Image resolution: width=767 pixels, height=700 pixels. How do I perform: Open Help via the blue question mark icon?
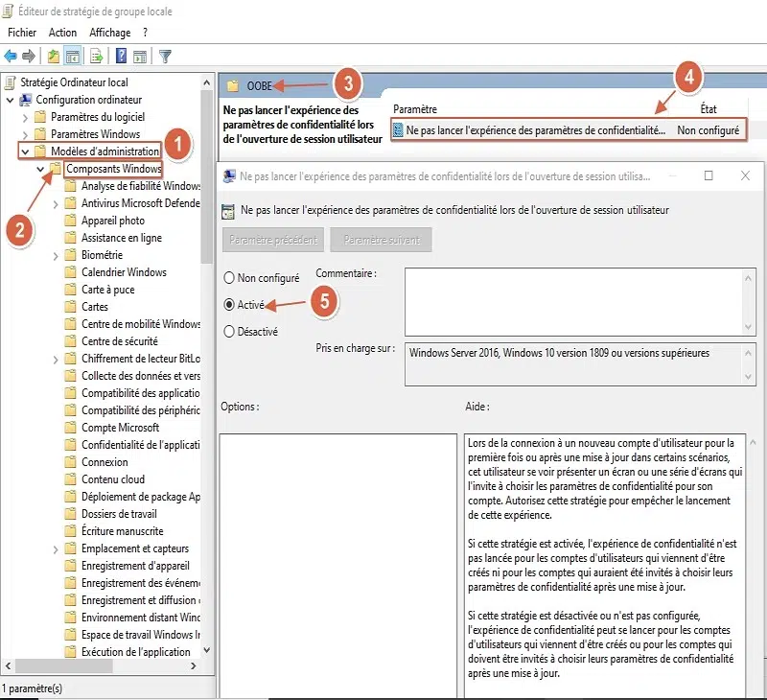122,56
